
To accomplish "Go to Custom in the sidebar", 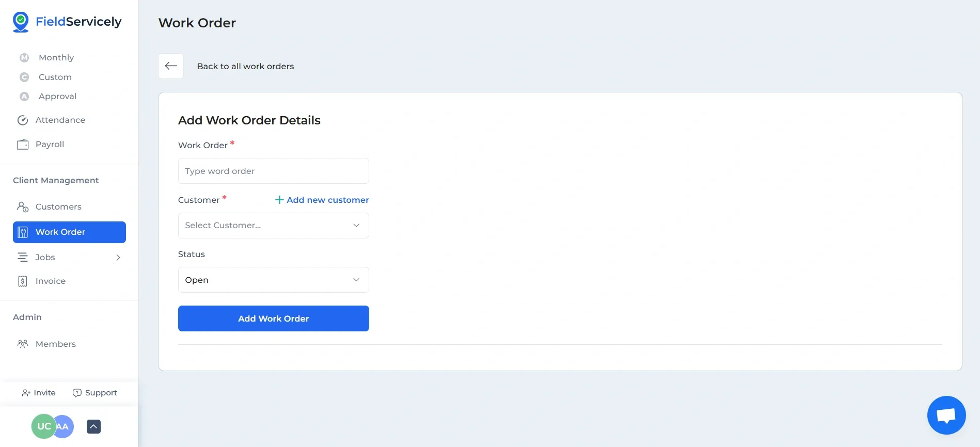I will point(55,77).
